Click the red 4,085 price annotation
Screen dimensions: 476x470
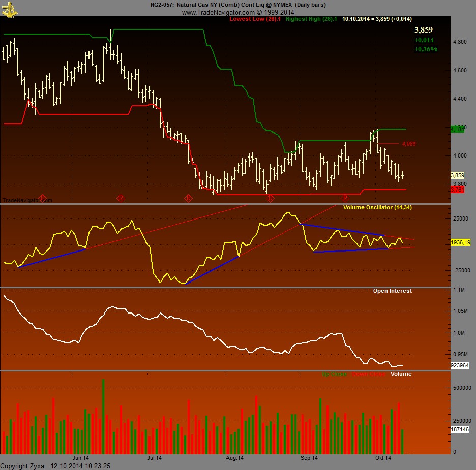[x=409, y=144]
